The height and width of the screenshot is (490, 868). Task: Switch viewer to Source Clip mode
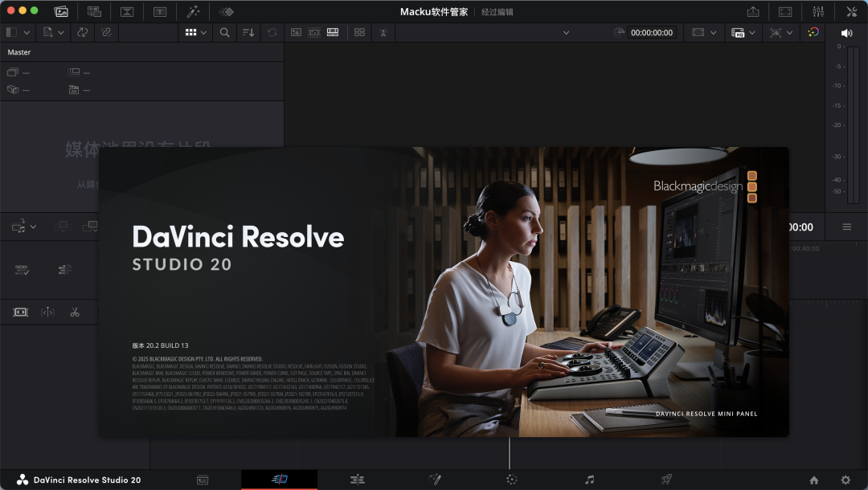296,33
